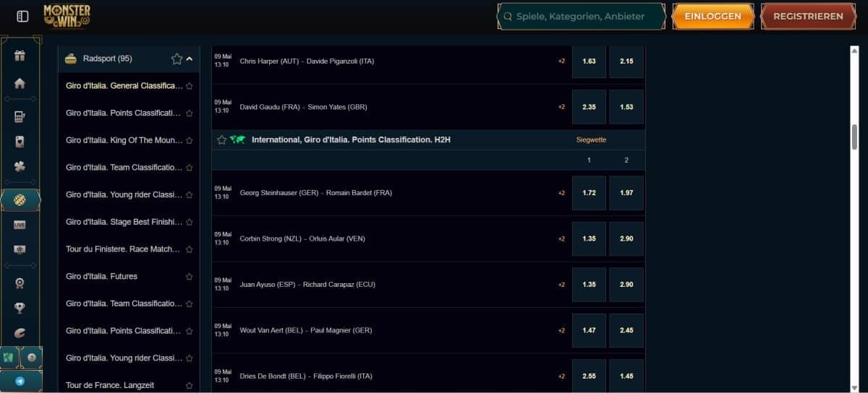Open Giro d'Italia King Of The Mountain list item
Viewport: 868px width, 393px height.
point(124,140)
